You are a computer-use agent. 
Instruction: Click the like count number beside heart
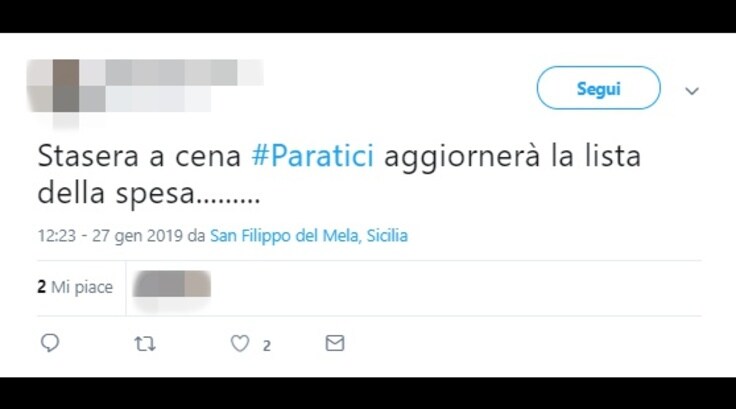tap(267, 346)
